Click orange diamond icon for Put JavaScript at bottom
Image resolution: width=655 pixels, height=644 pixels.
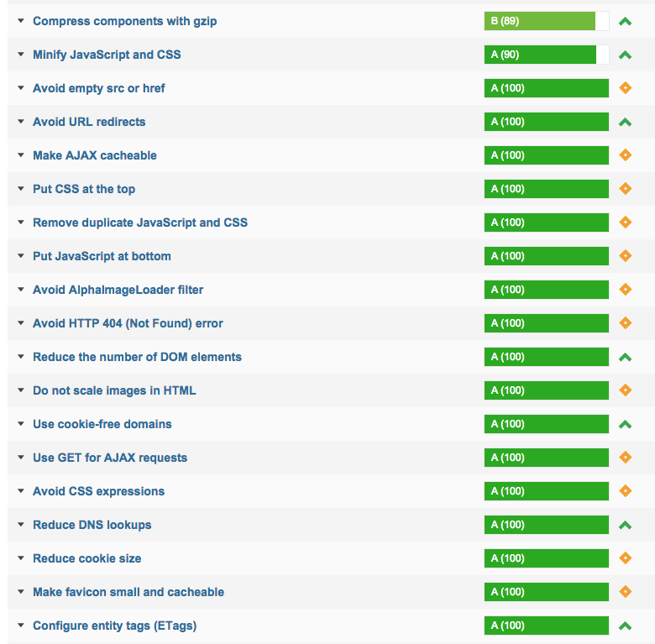pyautogui.click(x=625, y=256)
